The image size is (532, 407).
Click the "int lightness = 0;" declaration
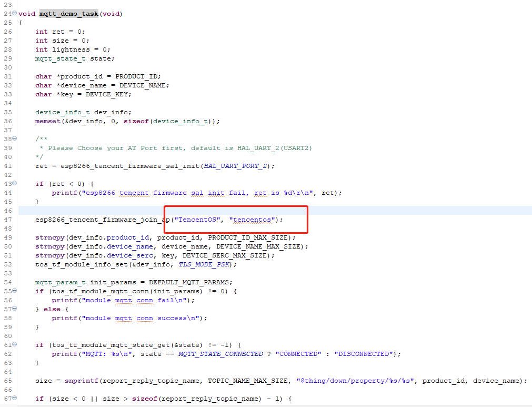click(73, 49)
